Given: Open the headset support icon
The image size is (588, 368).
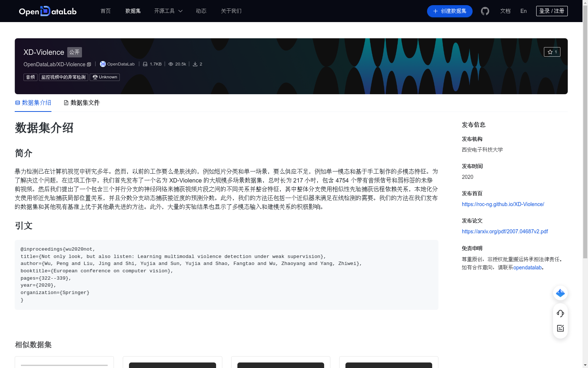Looking at the screenshot, I should click(x=560, y=313).
